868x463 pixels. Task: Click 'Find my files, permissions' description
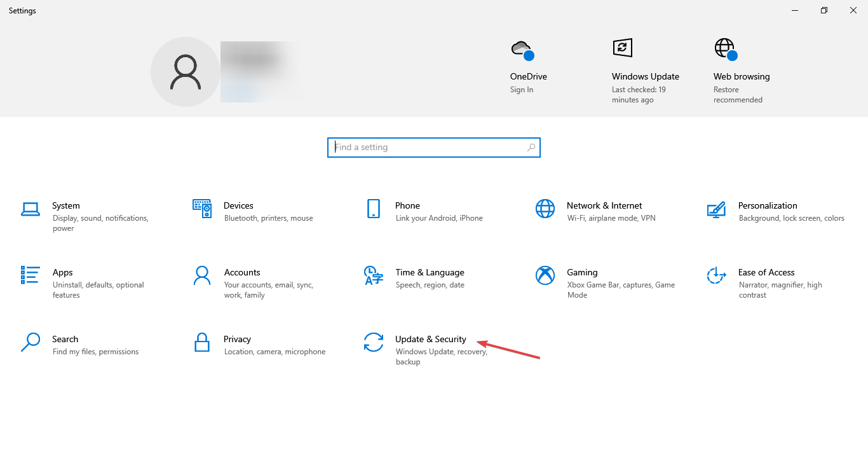(95, 352)
